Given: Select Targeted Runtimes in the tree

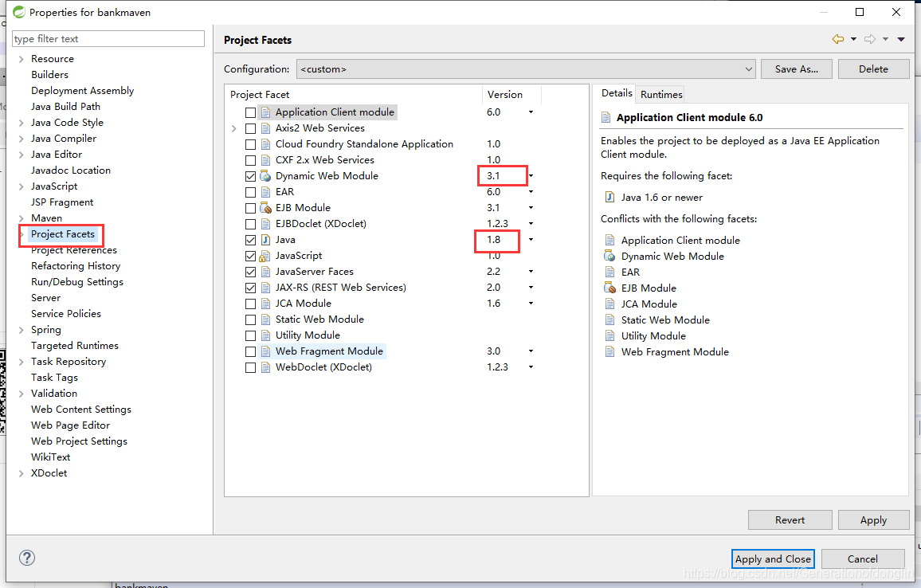Looking at the screenshot, I should (x=75, y=346).
